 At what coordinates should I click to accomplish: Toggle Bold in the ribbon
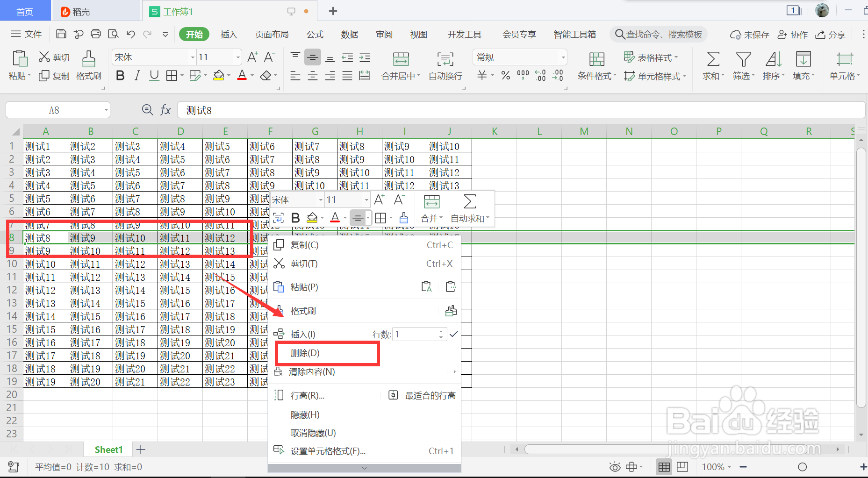[x=120, y=75]
